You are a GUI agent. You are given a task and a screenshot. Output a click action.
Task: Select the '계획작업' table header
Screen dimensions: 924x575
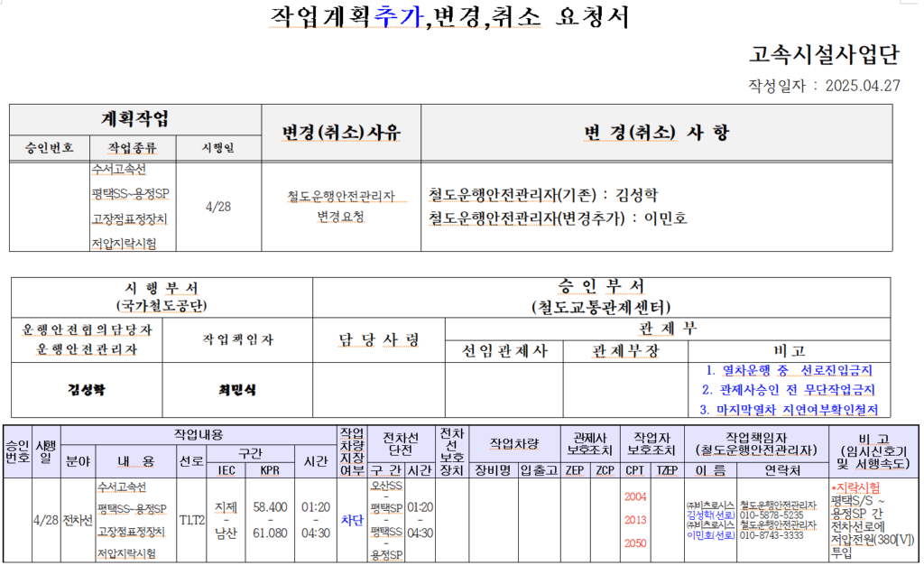(x=135, y=119)
